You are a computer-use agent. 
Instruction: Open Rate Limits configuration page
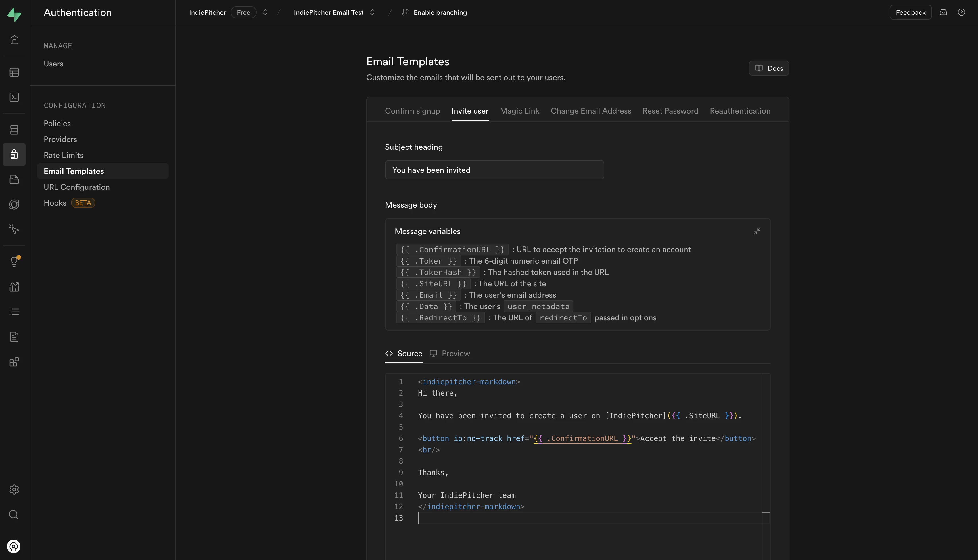[x=63, y=155]
